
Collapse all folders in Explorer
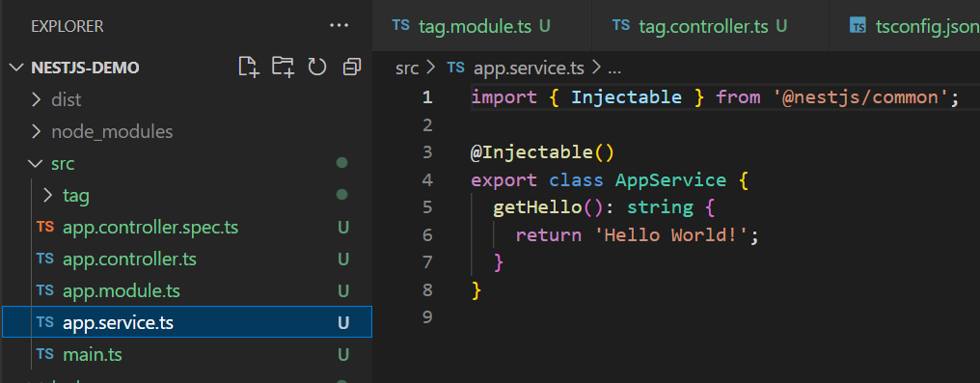pyautogui.click(x=352, y=67)
